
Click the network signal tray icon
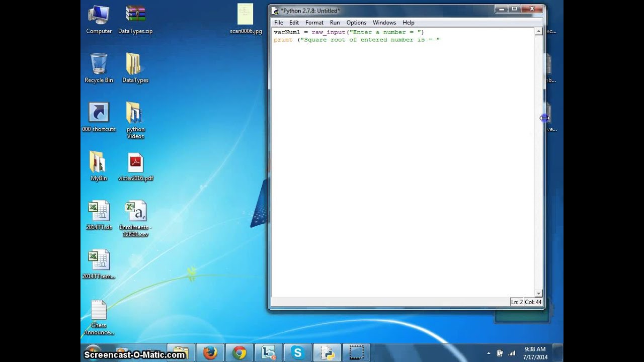coord(512,353)
